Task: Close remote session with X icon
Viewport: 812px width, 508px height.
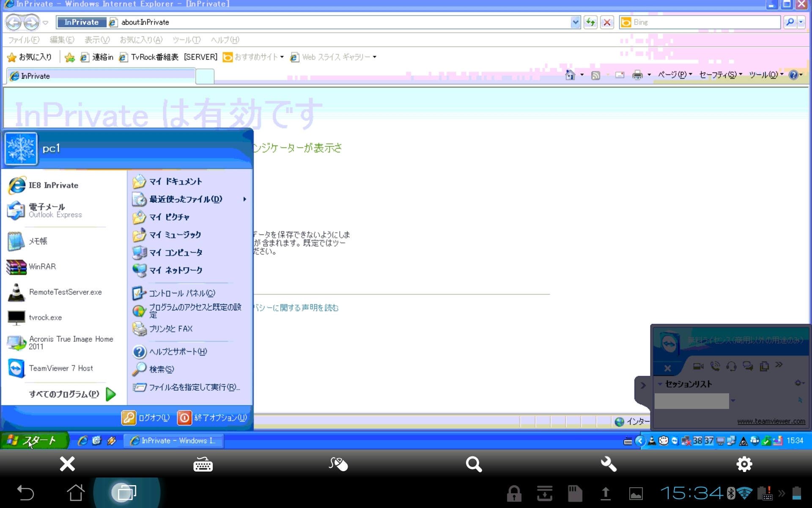Action: point(67,464)
